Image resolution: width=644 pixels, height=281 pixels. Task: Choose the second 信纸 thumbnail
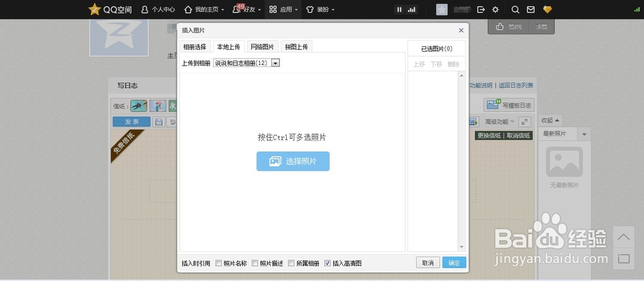click(x=158, y=106)
